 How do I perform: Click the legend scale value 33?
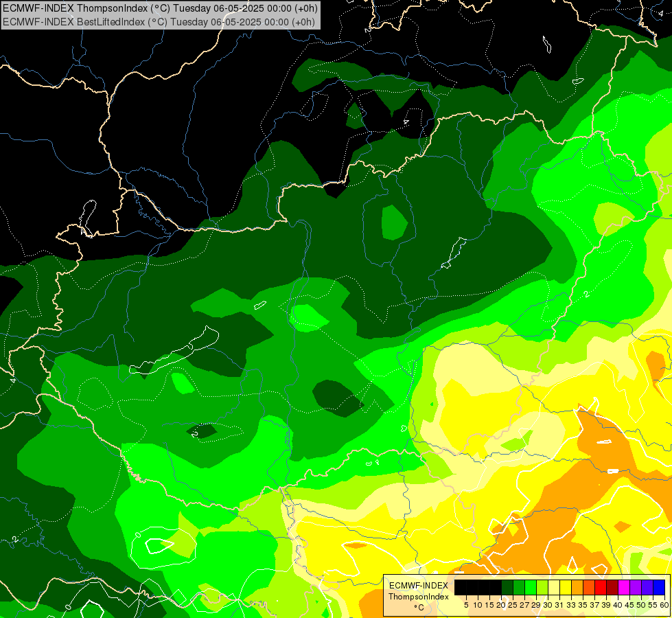click(x=571, y=605)
